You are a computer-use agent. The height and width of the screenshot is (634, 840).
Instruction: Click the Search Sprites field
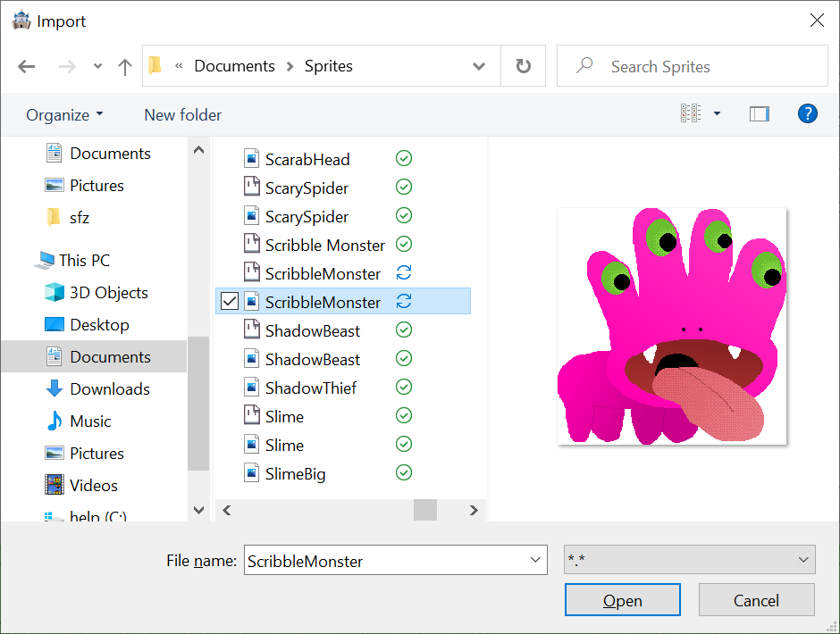[x=693, y=66]
